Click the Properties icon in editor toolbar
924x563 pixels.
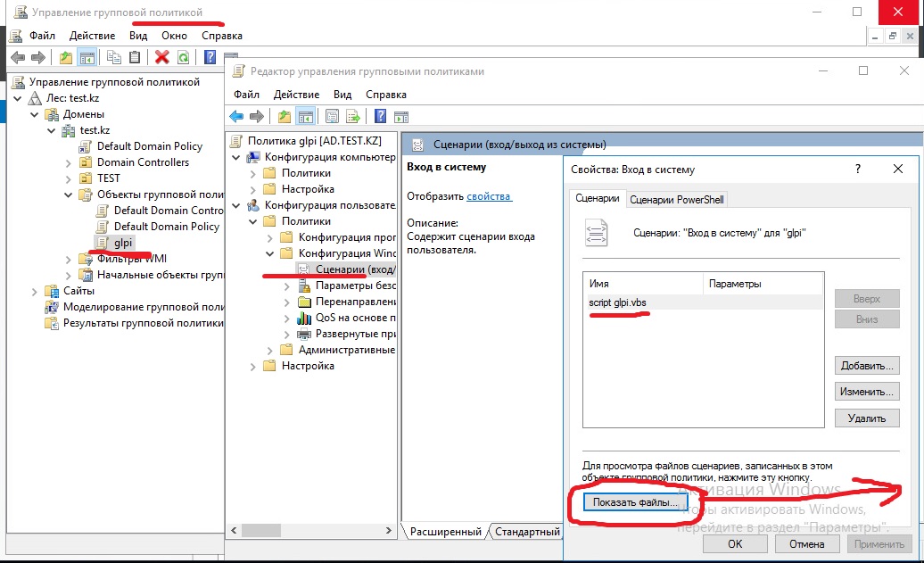pyautogui.click(x=332, y=116)
